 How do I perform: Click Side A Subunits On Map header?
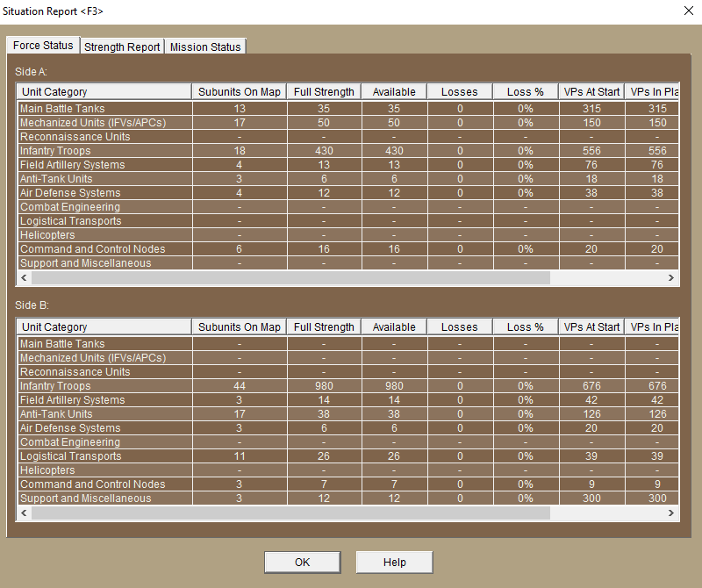tap(240, 92)
